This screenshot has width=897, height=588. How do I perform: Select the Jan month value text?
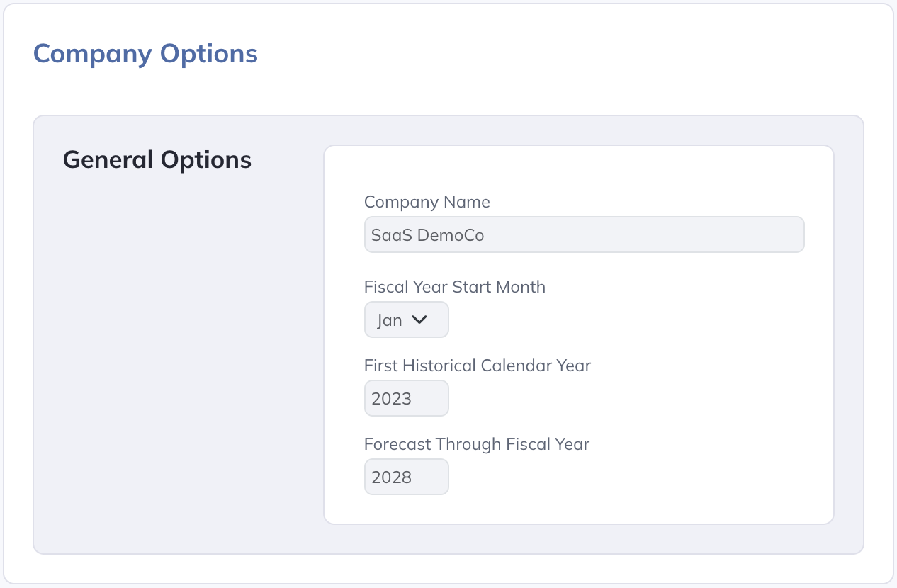pos(390,320)
